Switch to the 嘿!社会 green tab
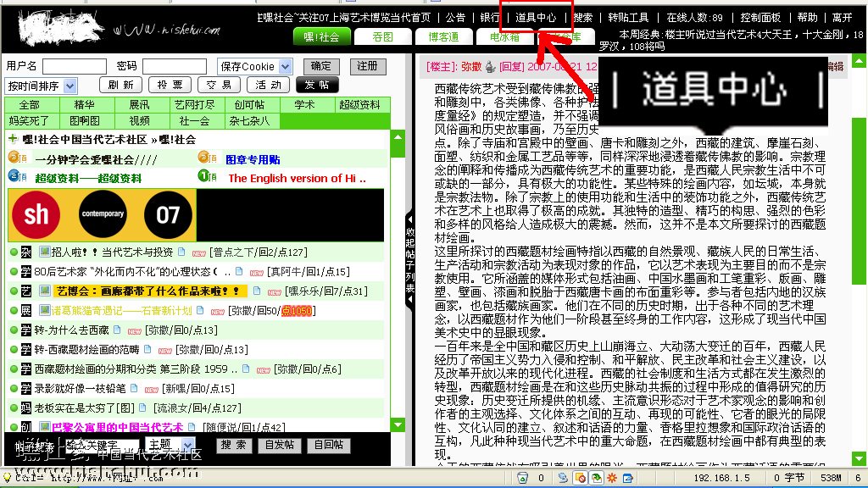This screenshot has height=488, width=868. click(x=321, y=37)
